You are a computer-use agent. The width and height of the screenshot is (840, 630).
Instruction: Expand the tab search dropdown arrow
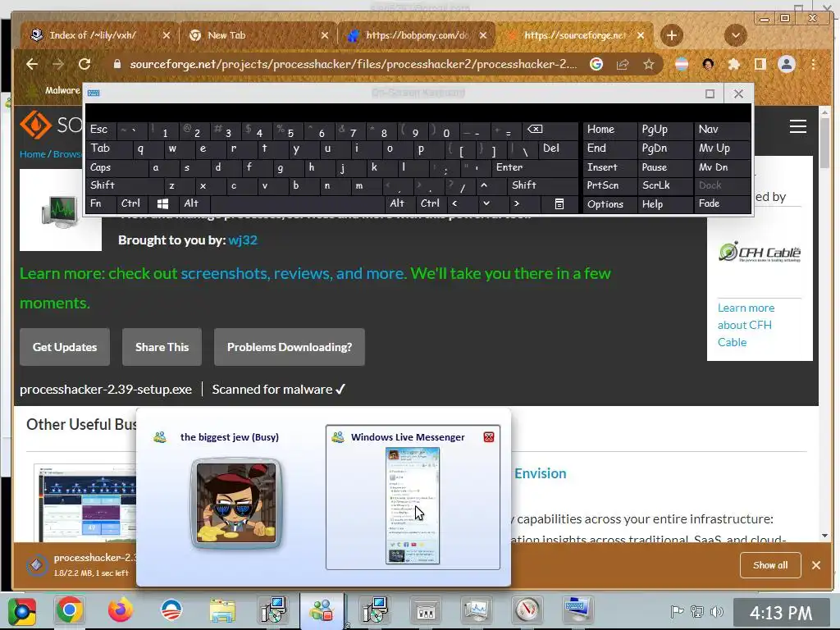[x=736, y=35]
